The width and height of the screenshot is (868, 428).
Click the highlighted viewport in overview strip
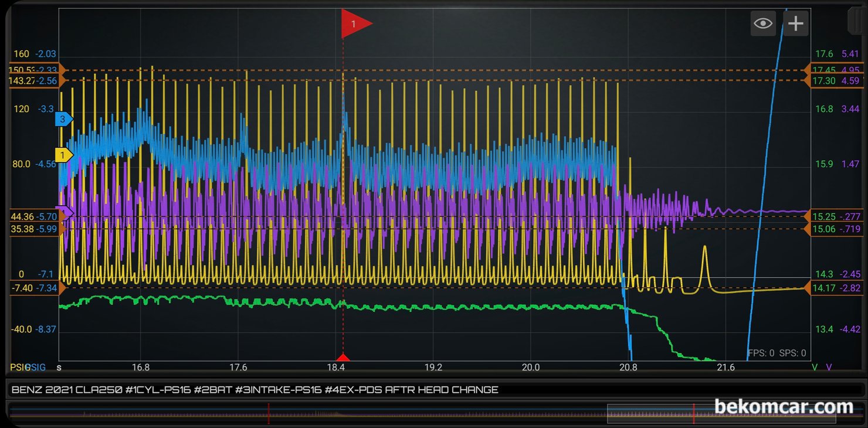point(721,413)
